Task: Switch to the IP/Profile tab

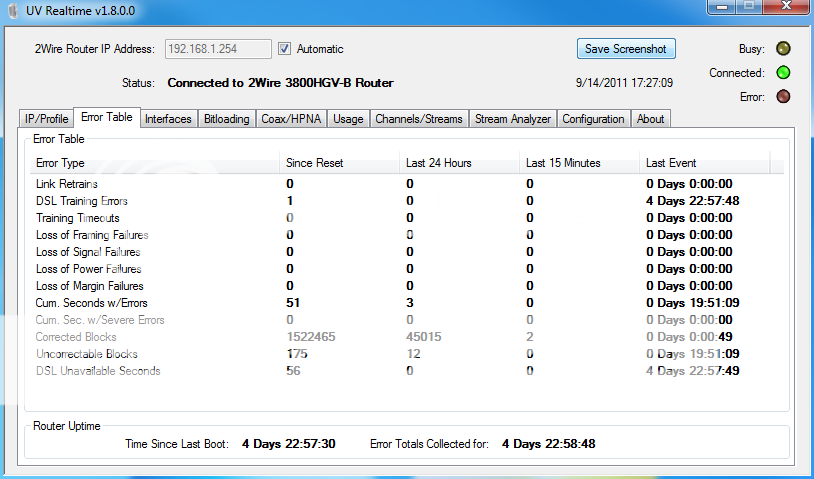Action: [46, 119]
